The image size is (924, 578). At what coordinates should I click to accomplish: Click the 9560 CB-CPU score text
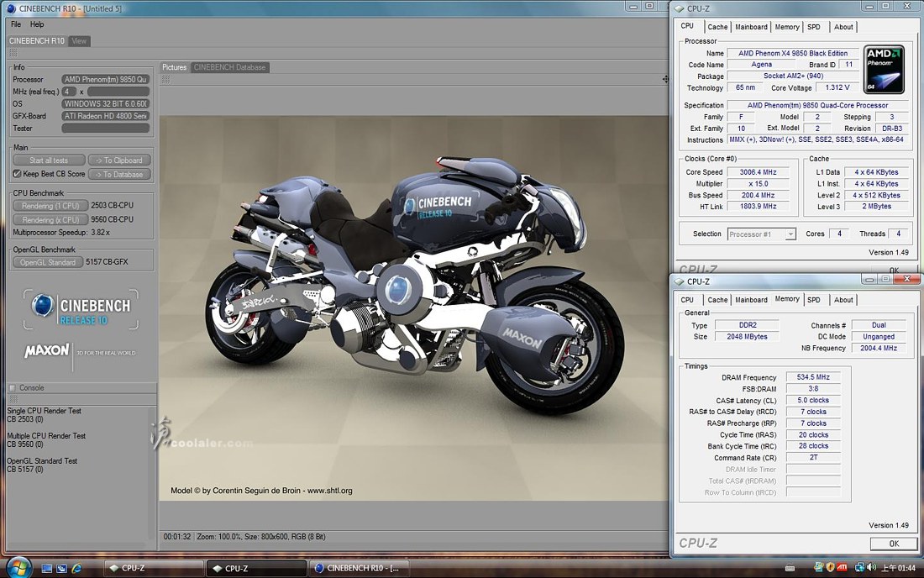pos(112,219)
